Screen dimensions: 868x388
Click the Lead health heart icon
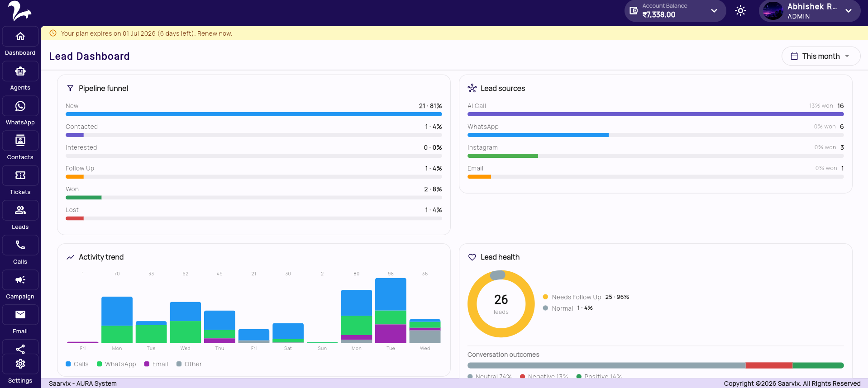(472, 257)
